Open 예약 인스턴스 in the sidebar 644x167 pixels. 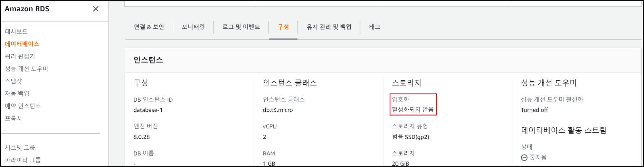[x=23, y=106]
